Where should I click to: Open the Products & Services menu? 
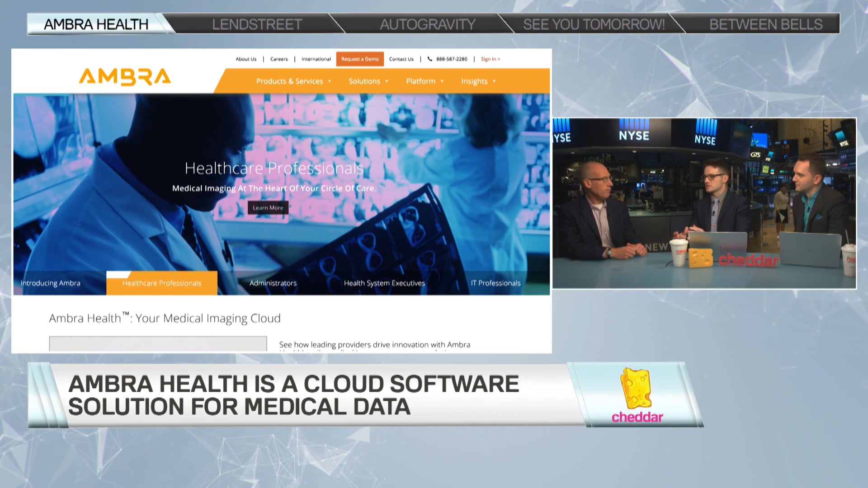289,81
